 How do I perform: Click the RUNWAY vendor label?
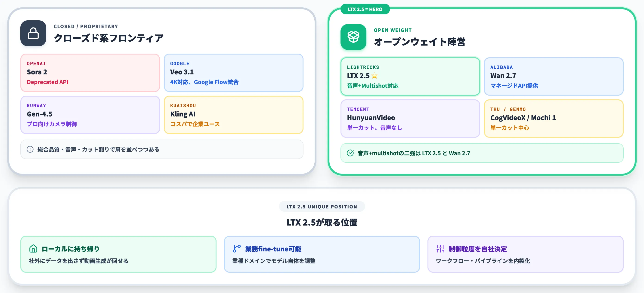click(36, 106)
